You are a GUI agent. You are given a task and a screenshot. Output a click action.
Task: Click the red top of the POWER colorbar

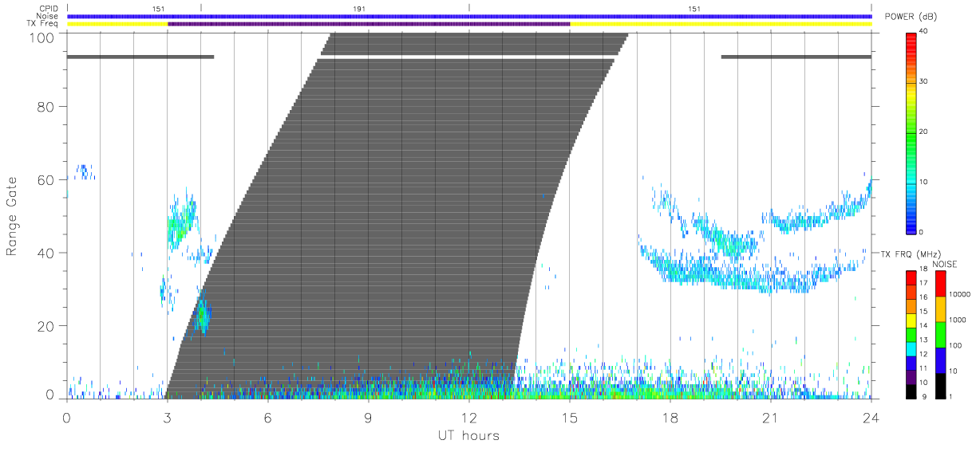point(911,38)
